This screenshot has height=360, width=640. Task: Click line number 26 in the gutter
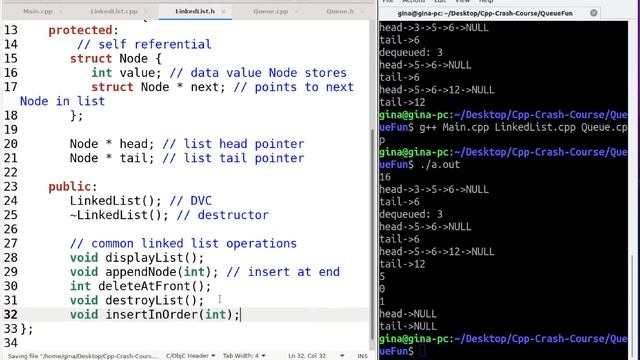point(11,229)
